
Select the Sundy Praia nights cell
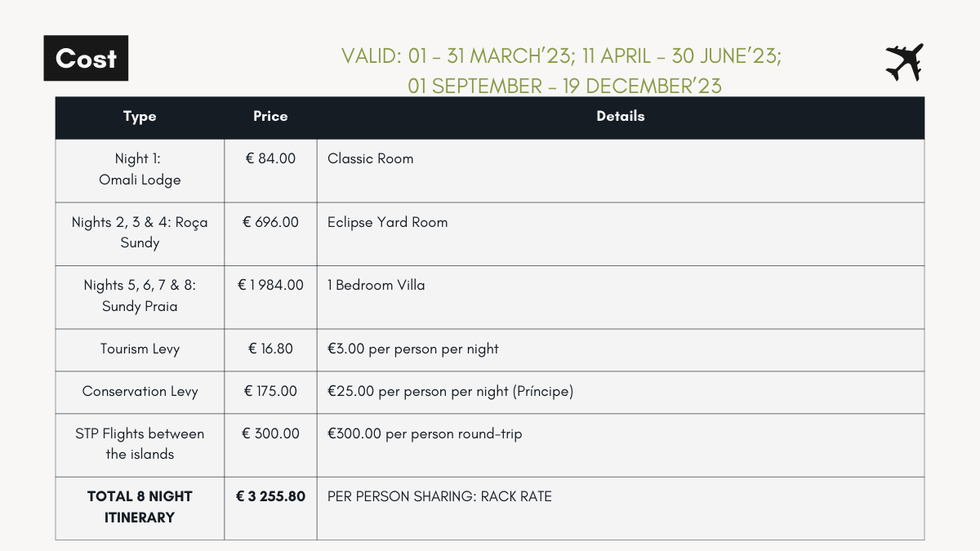(x=140, y=296)
